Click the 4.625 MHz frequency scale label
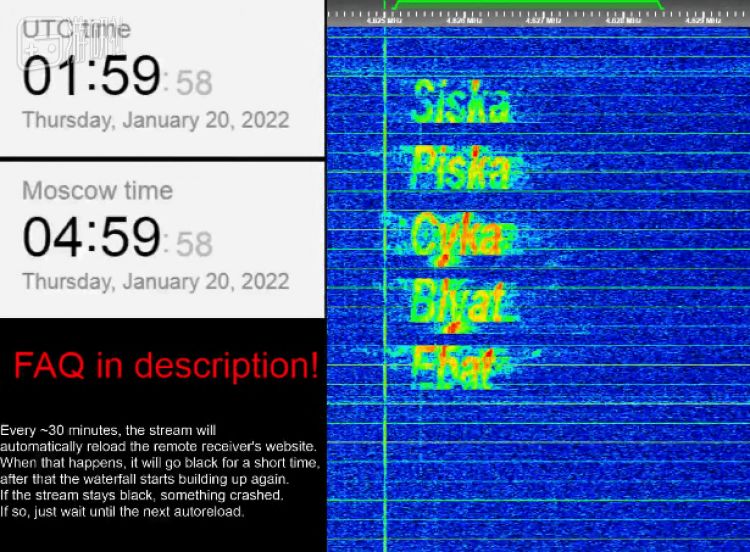Screen dimensions: 750x552 pos(385,21)
